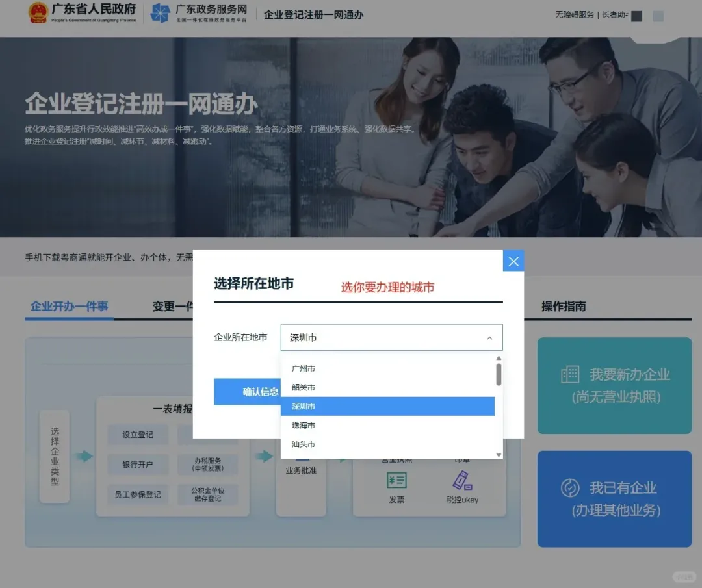Collapse the 企业所在地市 dropdown

(x=489, y=337)
